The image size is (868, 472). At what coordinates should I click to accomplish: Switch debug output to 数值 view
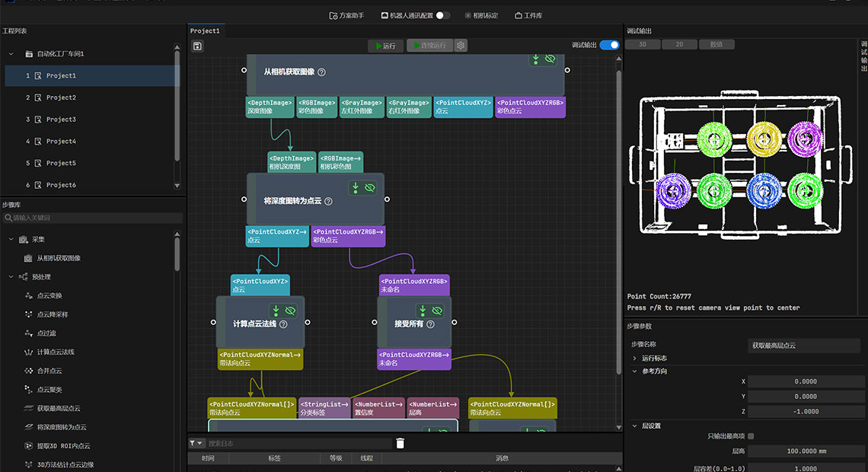click(716, 44)
